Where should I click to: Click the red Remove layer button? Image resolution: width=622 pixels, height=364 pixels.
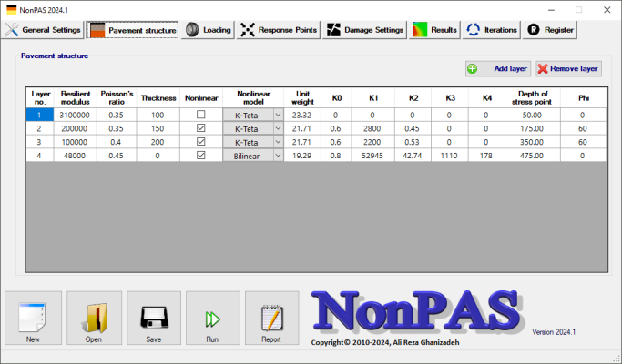click(x=567, y=68)
